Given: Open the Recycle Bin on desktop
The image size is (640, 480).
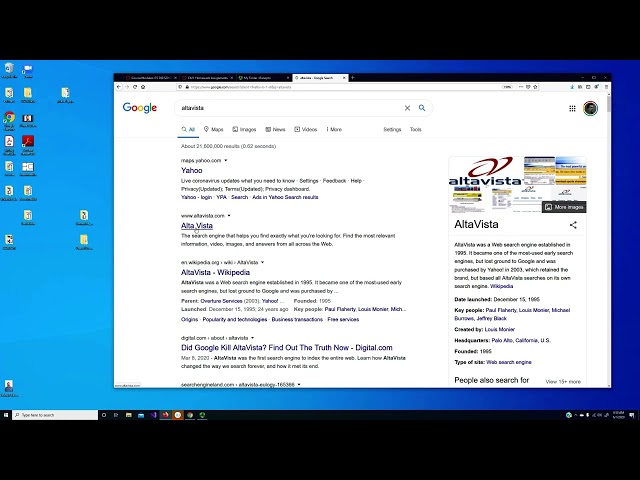Looking at the screenshot, I should 9,70.
